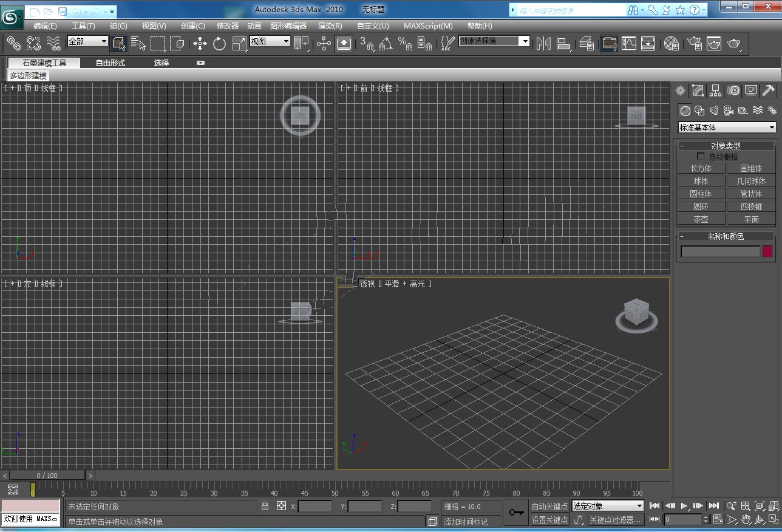This screenshot has width=782, height=532.
Task: Open the 编辑(E) menu
Action: pos(45,26)
